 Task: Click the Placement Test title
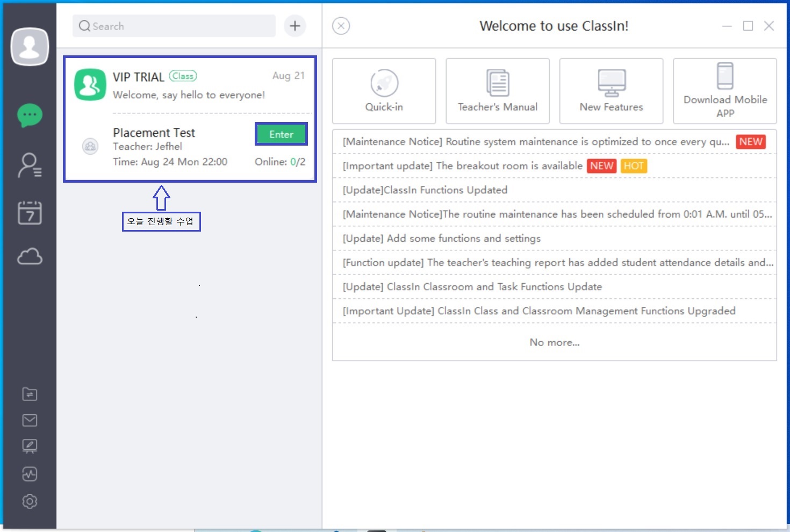[154, 133]
